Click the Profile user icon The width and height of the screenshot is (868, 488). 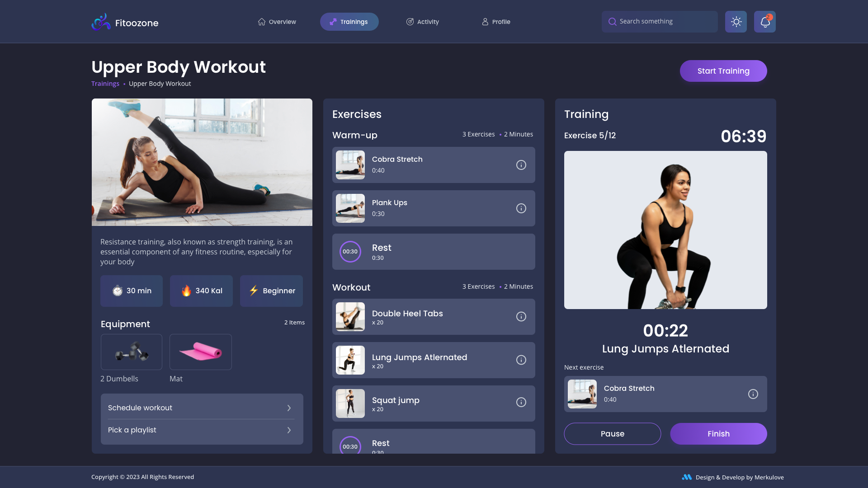click(485, 21)
